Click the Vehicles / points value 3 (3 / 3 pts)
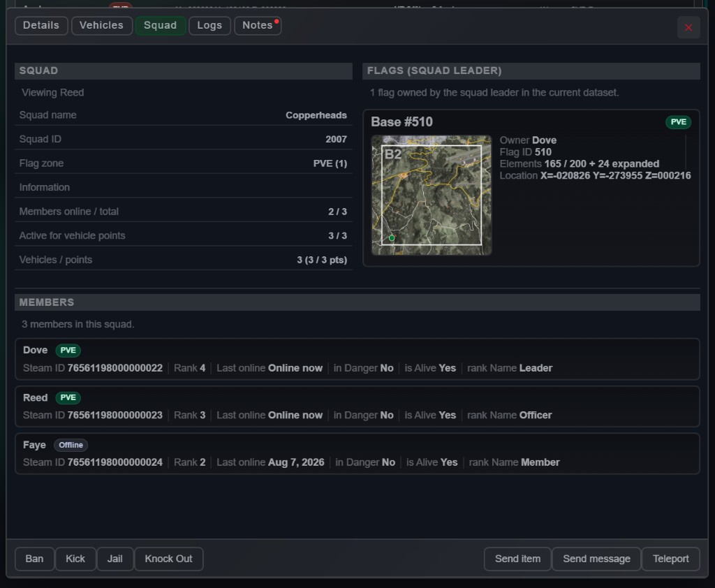 (x=322, y=260)
